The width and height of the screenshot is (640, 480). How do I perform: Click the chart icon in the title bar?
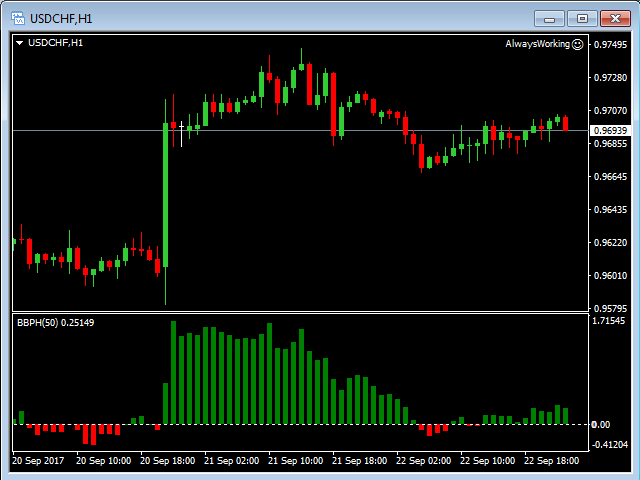[17, 18]
